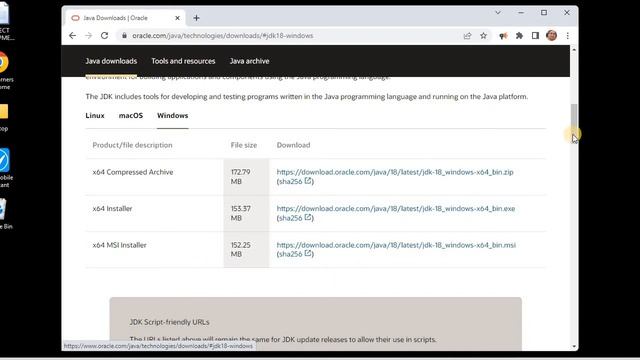Maximize the Chrome window
The image size is (640, 360).
point(544,13)
